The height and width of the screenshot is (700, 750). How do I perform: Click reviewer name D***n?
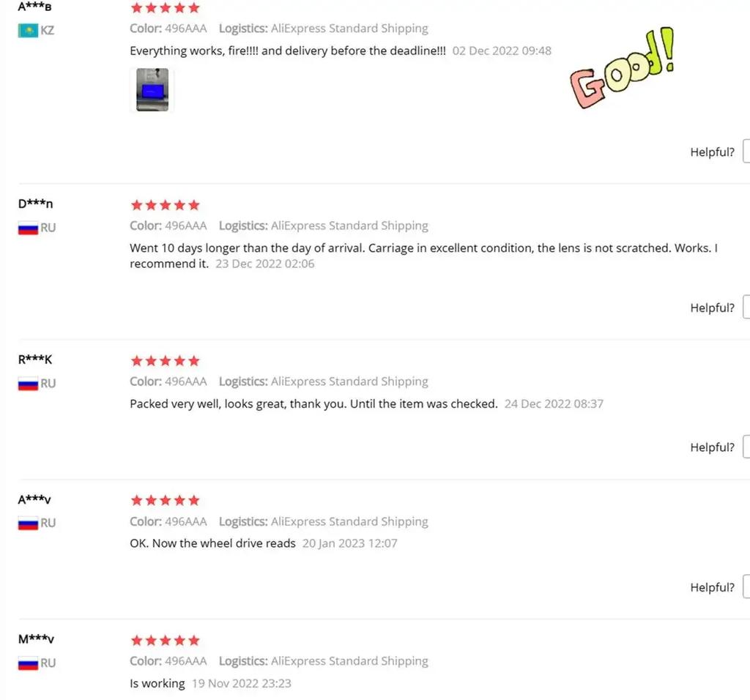(35, 204)
